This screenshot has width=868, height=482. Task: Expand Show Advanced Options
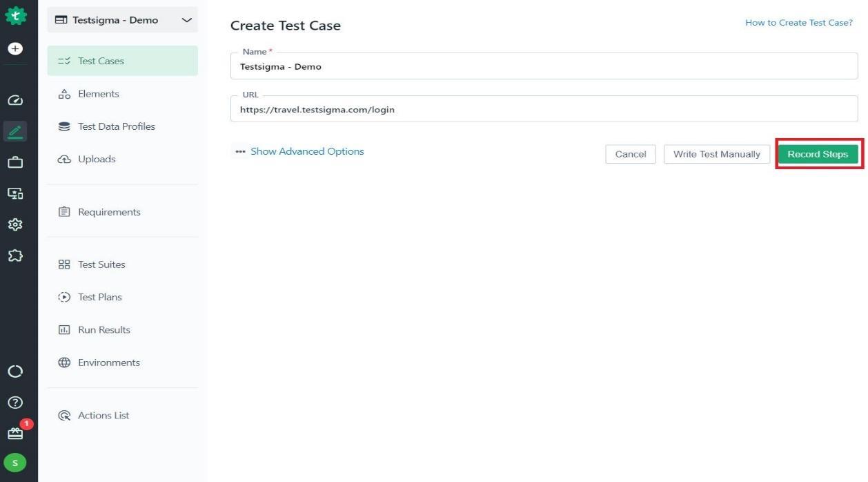pos(306,152)
